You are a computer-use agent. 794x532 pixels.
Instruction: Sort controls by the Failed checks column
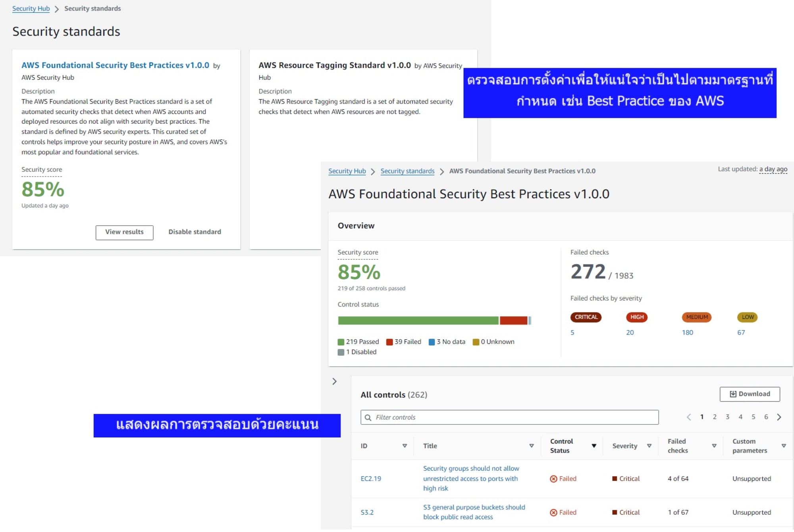point(714,446)
